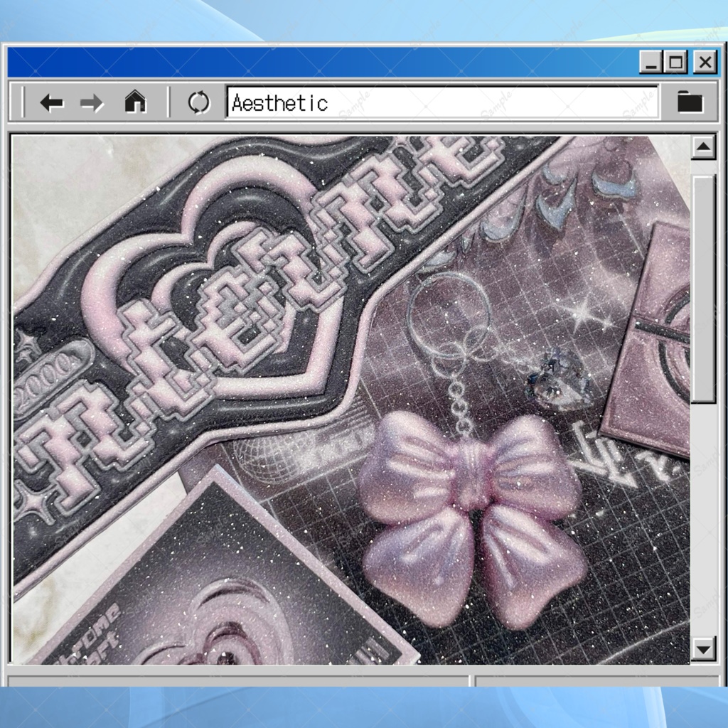Image resolution: width=728 pixels, height=728 pixels.
Task: Click the scroll up arrow button
Action: [x=703, y=147]
